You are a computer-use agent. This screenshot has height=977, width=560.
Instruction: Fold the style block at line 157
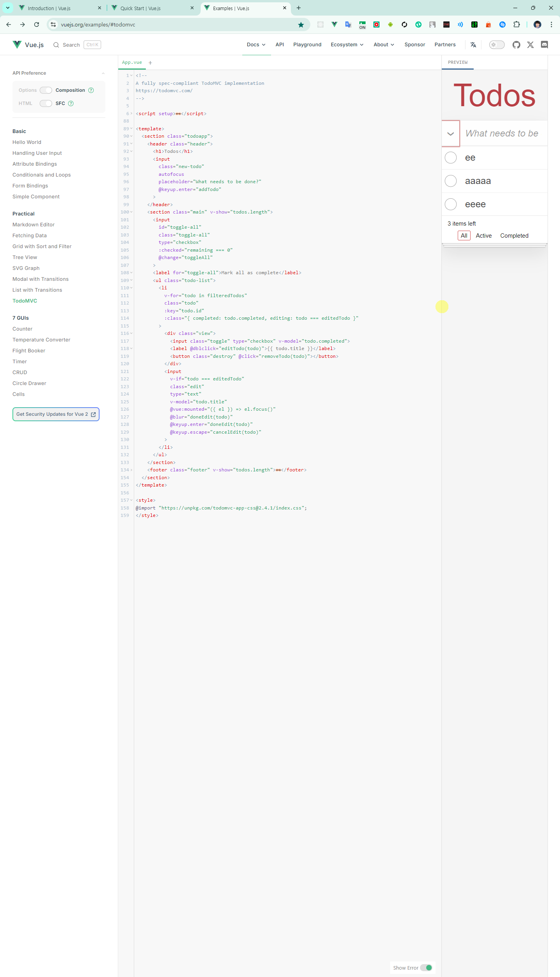[x=131, y=500]
